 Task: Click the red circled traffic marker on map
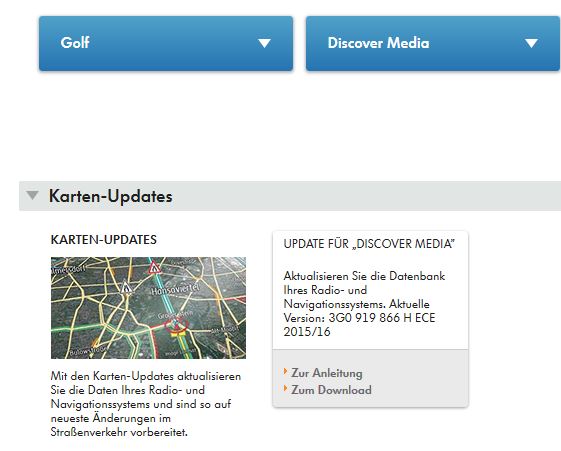pyautogui.click(x=176, y=326)
